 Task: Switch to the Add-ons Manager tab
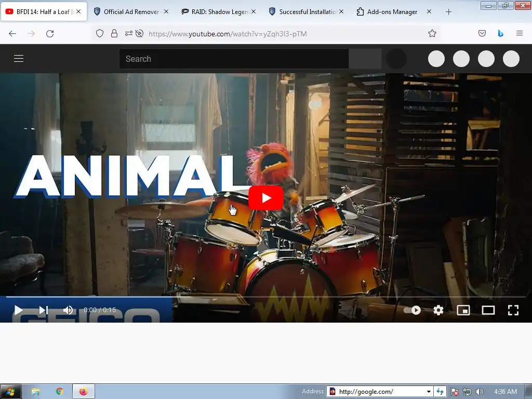[394, 11]
